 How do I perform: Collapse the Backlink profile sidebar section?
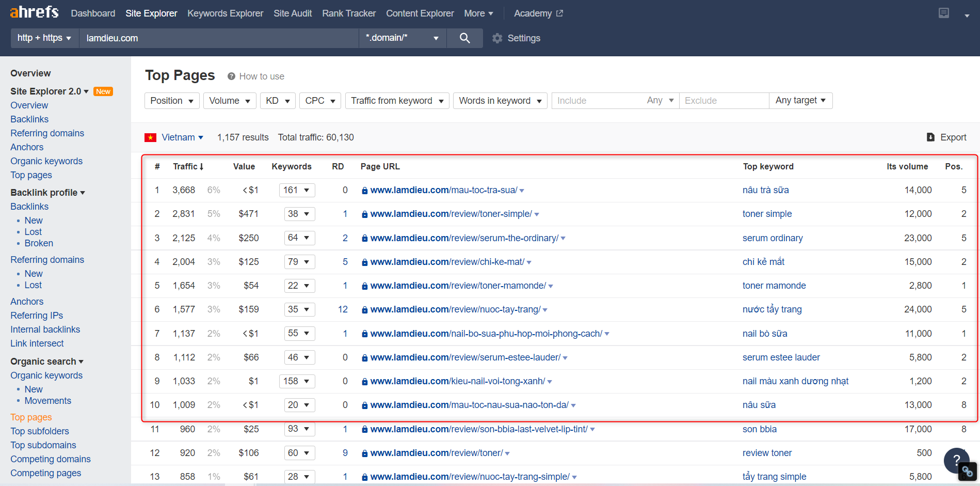tap(47, 193)
